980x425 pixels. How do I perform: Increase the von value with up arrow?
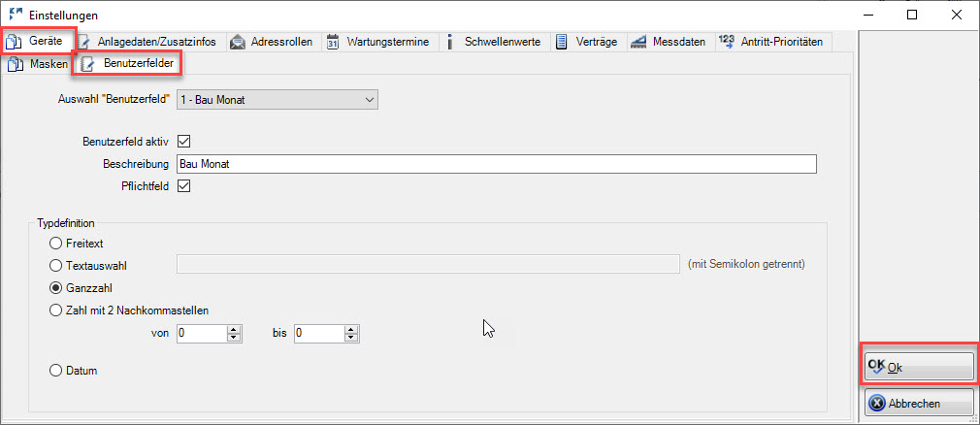[x=234, y=329]
